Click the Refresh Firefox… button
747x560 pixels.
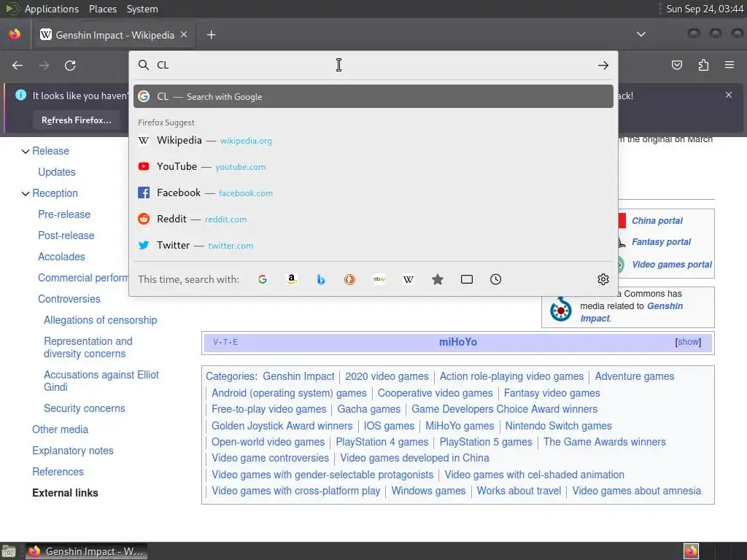76,120
